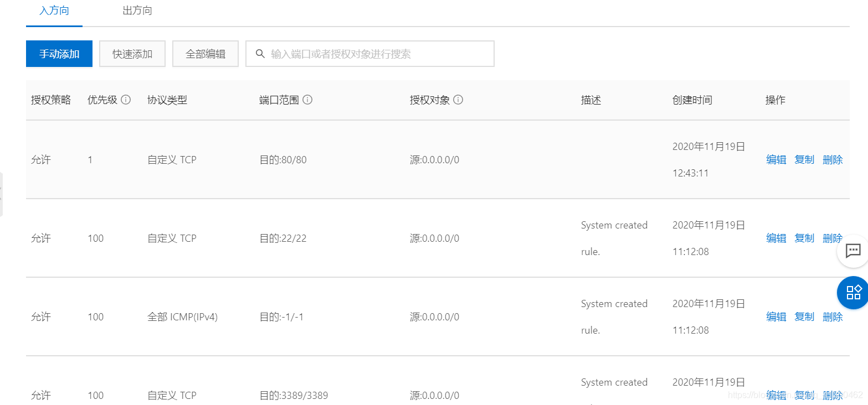Switch to the 出方向 tab
Image resolution: width=868 pixels, height=405 pixels.
[137, 11]
